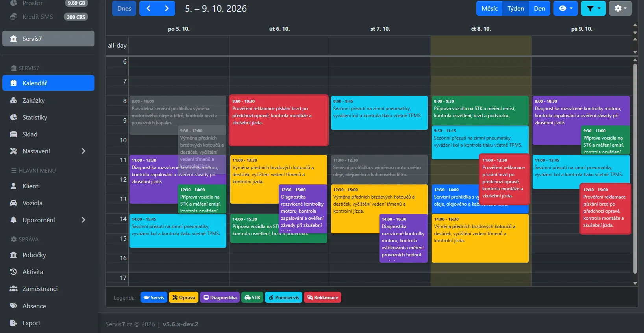Open the Zaměstnanci people icon

pos(13,289)
